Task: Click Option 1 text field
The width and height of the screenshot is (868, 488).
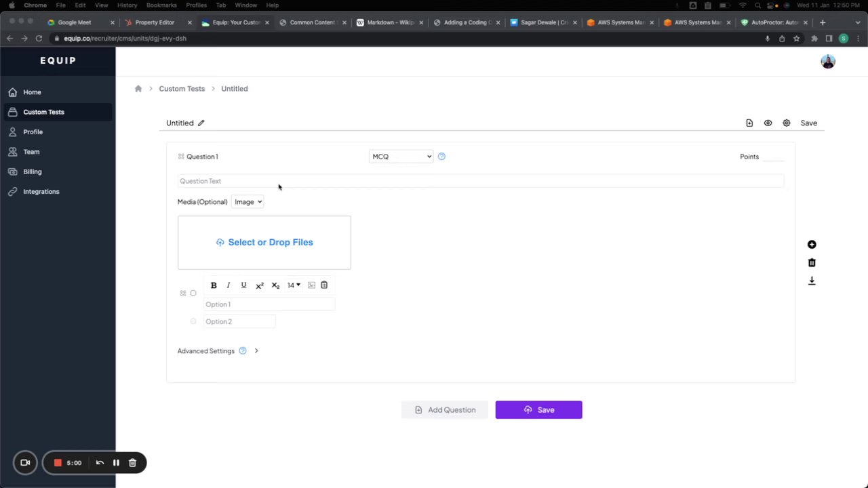Action: [x=269, y=304]
